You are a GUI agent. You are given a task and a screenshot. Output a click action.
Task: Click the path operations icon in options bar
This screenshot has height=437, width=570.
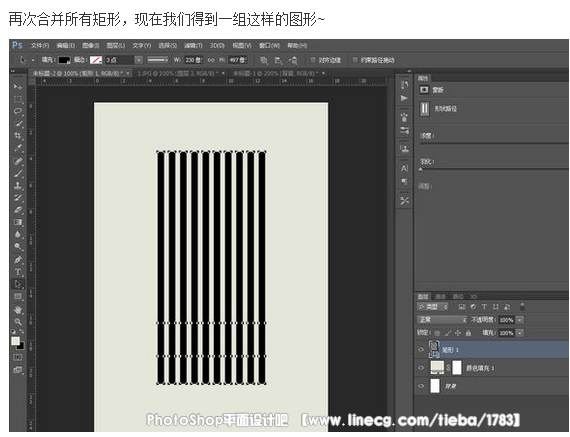(x=264, y=60)
